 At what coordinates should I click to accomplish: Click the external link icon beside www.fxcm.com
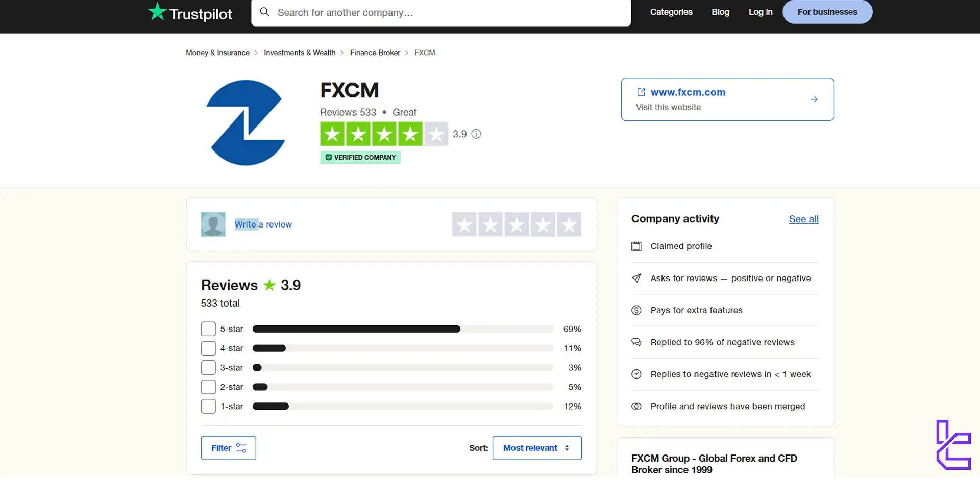click(641, 92)
